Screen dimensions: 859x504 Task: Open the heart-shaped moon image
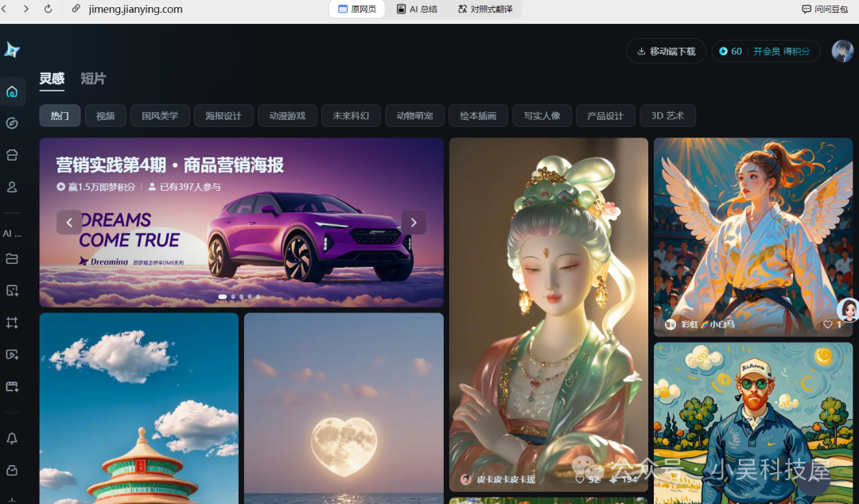point(344,408)
